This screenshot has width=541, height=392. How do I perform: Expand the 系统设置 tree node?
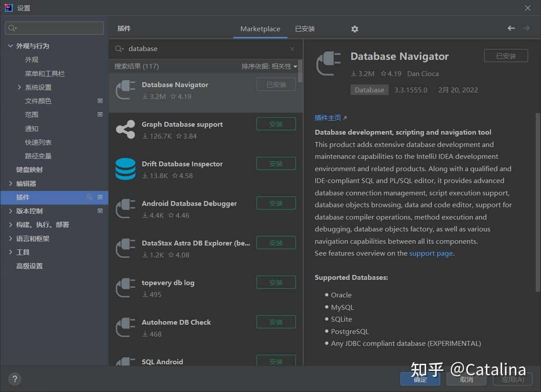click(19, 87)
